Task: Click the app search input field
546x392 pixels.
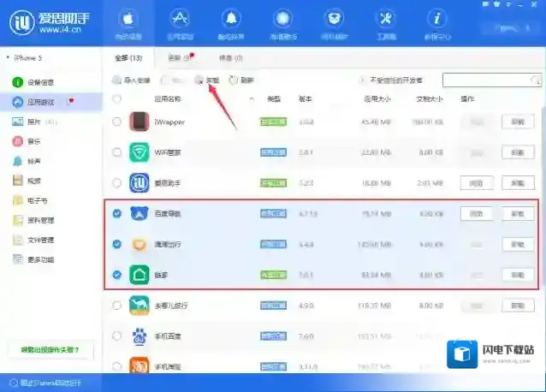Action: pos(487,80)
